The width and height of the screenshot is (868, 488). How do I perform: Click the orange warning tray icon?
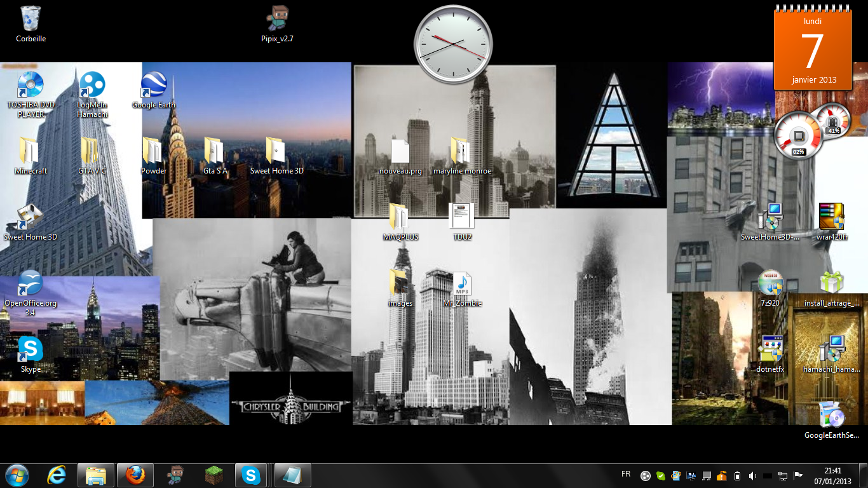722,475
